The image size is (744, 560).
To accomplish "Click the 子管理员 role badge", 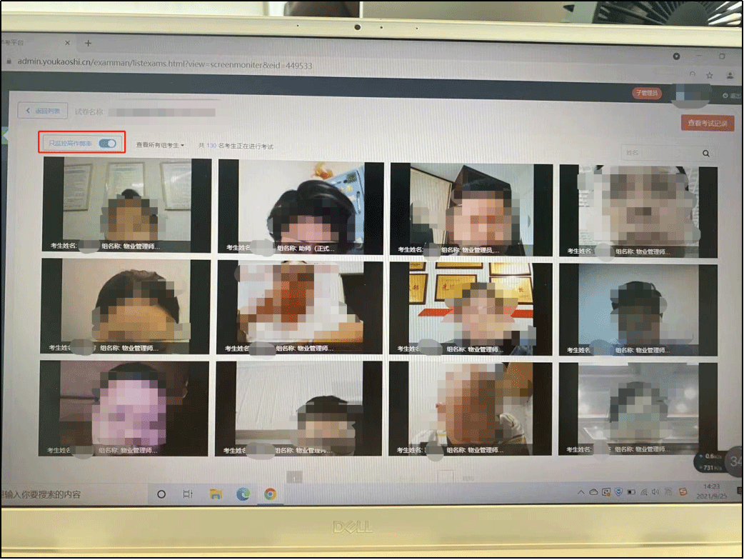I will [x=647, y=94].
